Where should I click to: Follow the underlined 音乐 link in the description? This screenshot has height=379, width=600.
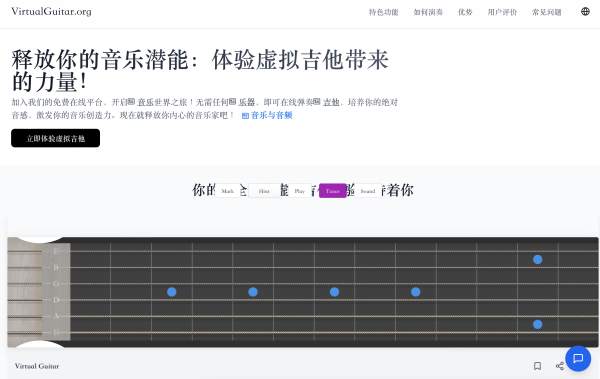[145, 102]
